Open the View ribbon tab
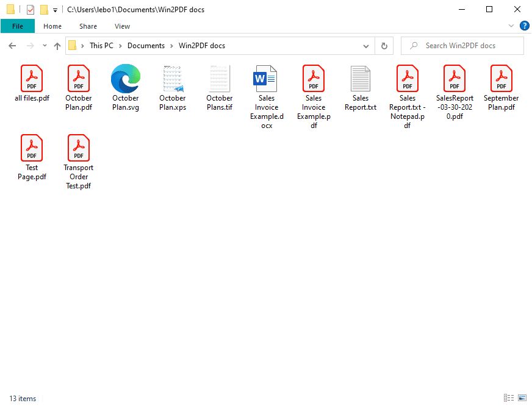 pos(122,26)
